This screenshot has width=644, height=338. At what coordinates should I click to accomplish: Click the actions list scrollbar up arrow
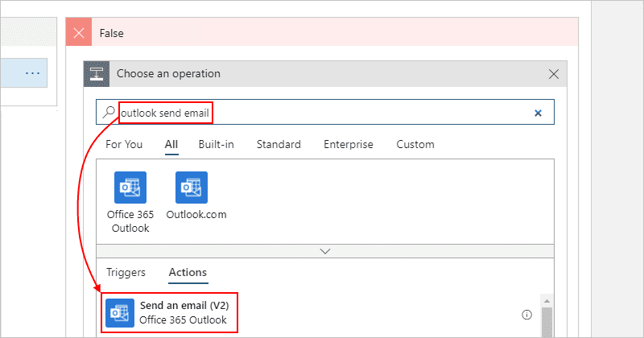click(547, 302)
